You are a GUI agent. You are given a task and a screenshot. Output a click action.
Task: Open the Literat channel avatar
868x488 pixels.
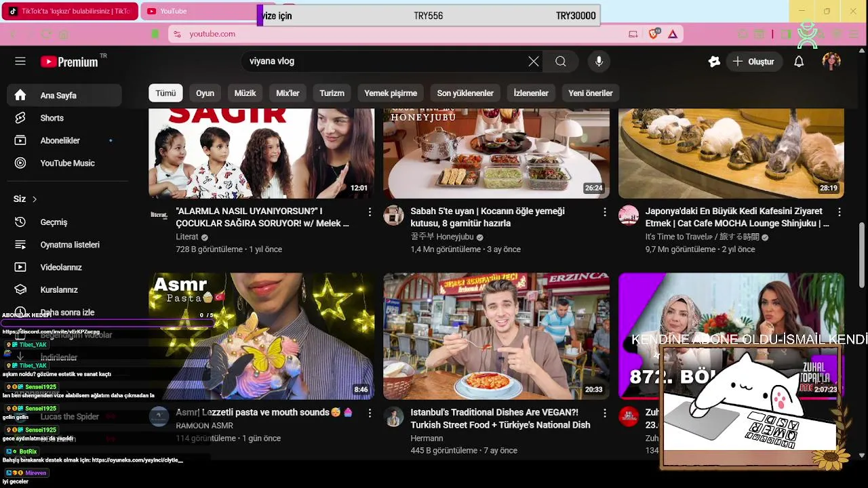pyautogui.click(x=159, y=216)
